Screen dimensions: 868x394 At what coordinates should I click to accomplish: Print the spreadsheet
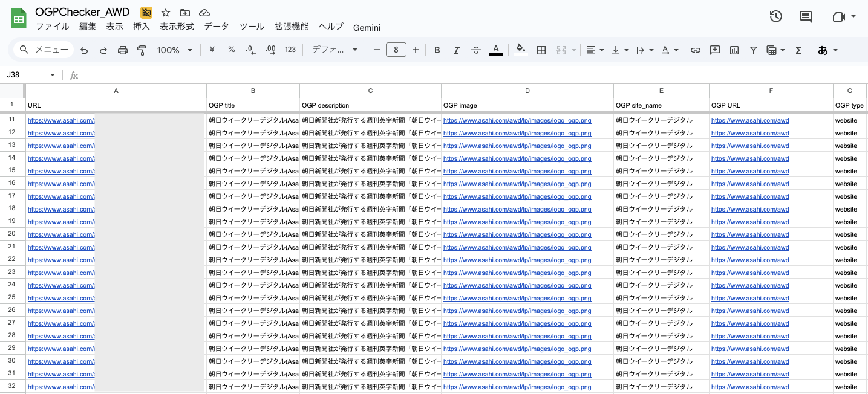[123, 50]
